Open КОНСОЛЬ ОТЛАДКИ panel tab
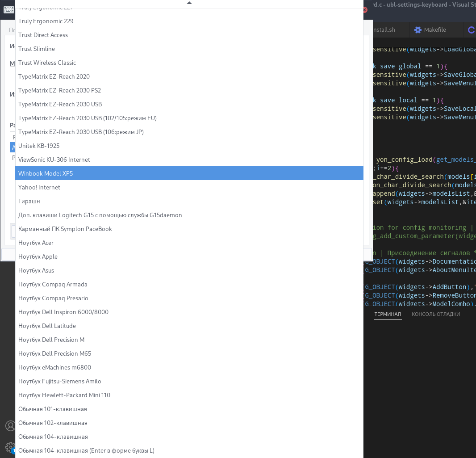This screenshot has width=476, height=458. coord(436,314)
